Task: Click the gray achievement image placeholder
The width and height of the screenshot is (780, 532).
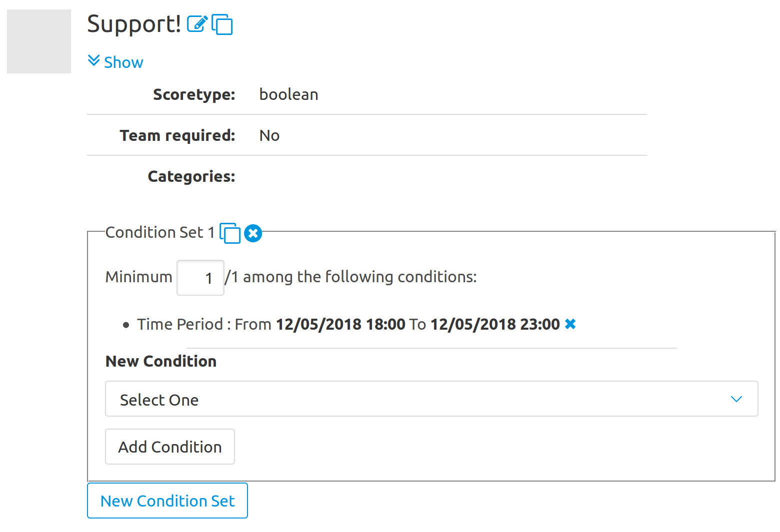Action: coord(39,41)
